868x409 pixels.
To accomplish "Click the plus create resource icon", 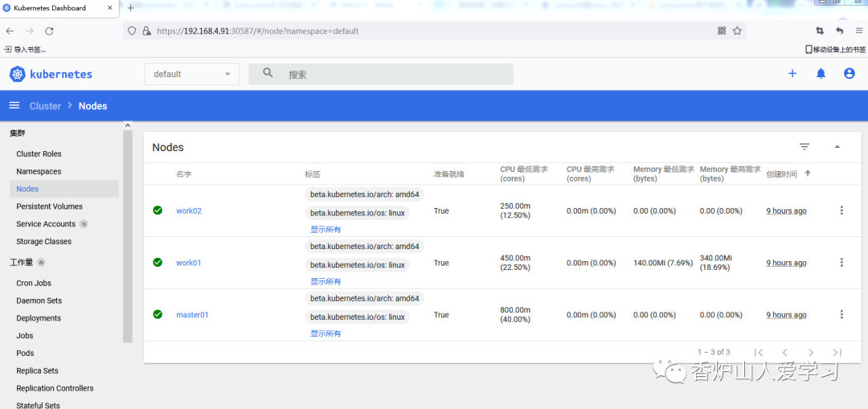I will point(792,74).
